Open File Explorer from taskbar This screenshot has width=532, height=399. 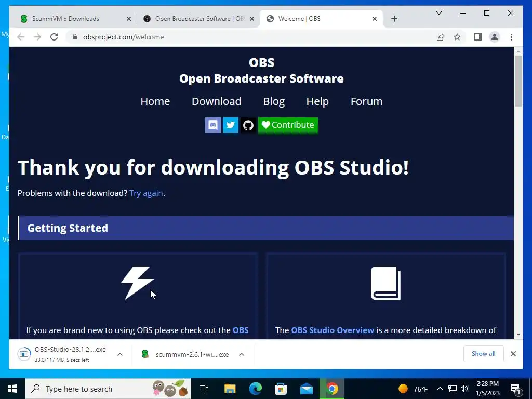point(230,389)
